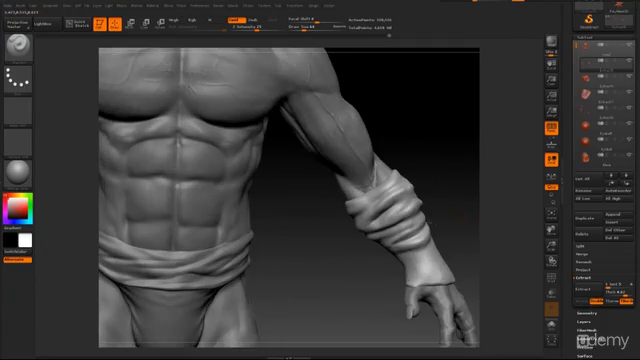Select the Move gizmo in top shelf
640x360 pixels.
[x=130, y=24]
